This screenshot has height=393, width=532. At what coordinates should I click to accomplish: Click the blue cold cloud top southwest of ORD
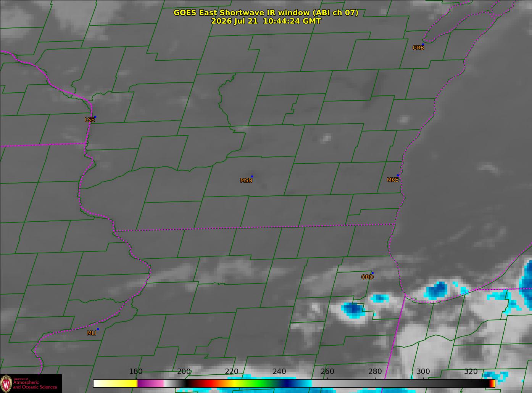coord(353,309)
